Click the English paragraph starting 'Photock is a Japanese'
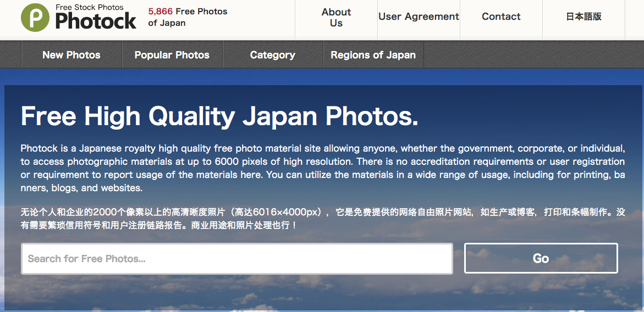Screen dimensions: 644x312 coord(323,168)
